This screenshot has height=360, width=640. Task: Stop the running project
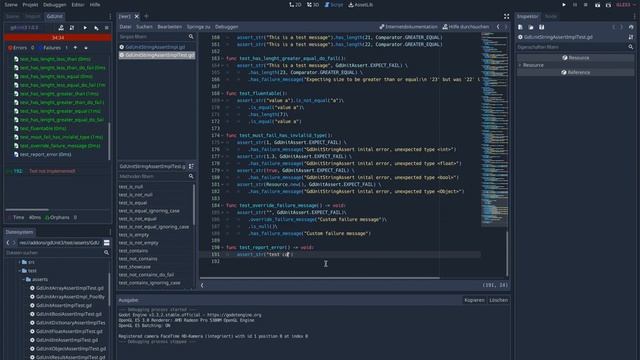tap(586, 5)
